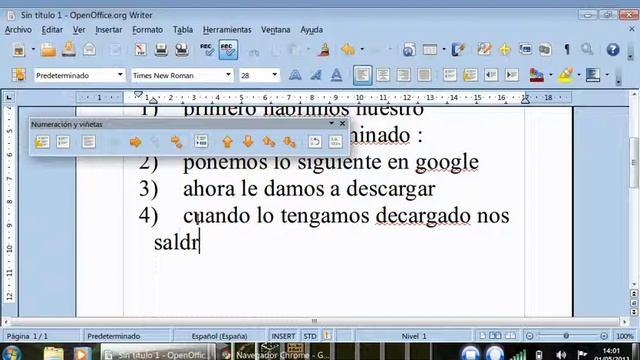Click the Increase Indent icon

[x=511, y=75]
